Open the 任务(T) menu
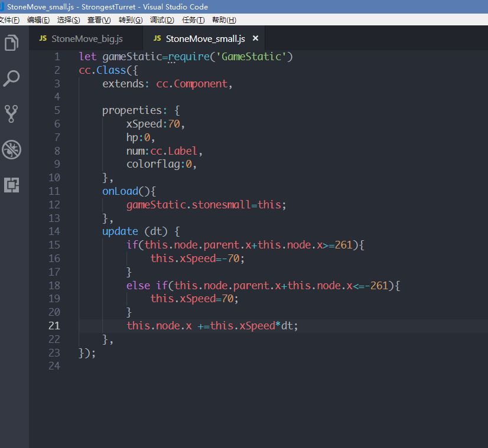The width and height of the screenshot is (488, 448). click(193, 20)
